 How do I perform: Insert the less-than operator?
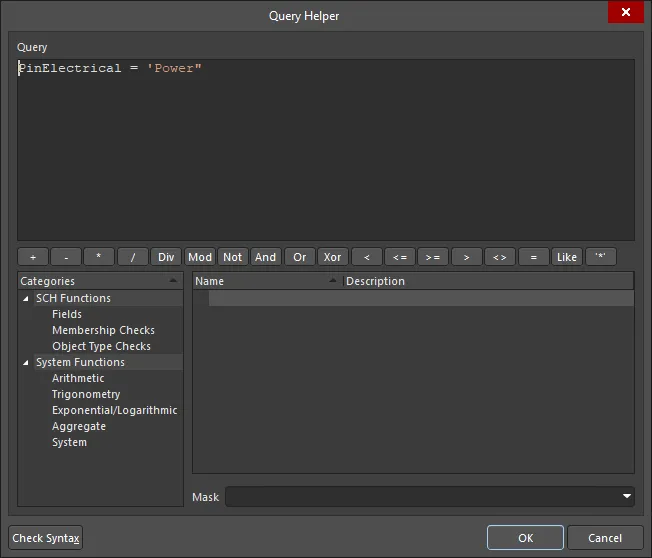click(x=367, y=257)
